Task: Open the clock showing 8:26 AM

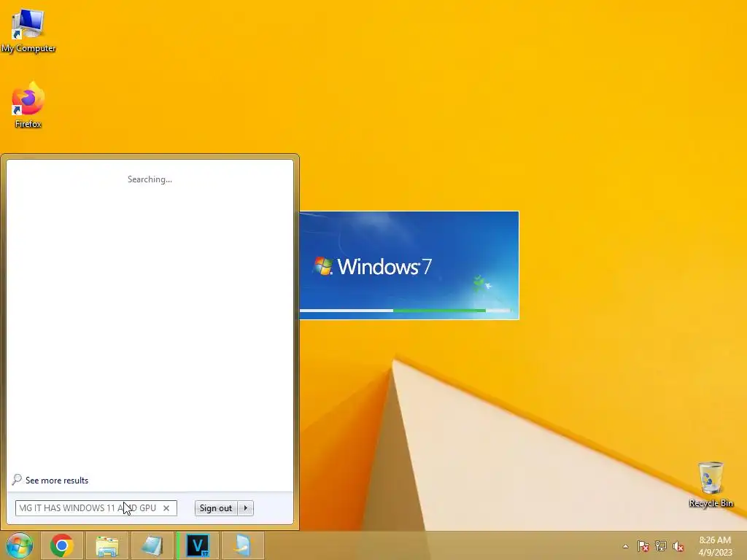Action: pos(715,545)
